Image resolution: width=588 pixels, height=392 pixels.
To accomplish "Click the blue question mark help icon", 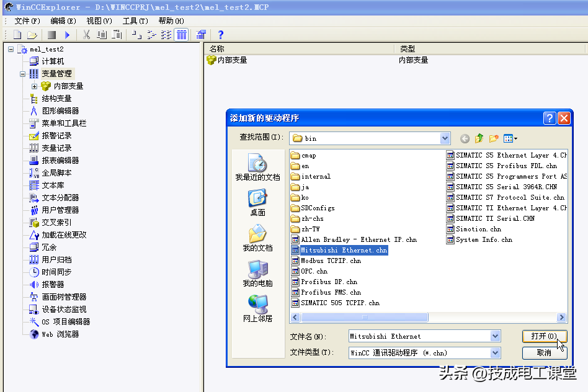I will tap(220, 35).
